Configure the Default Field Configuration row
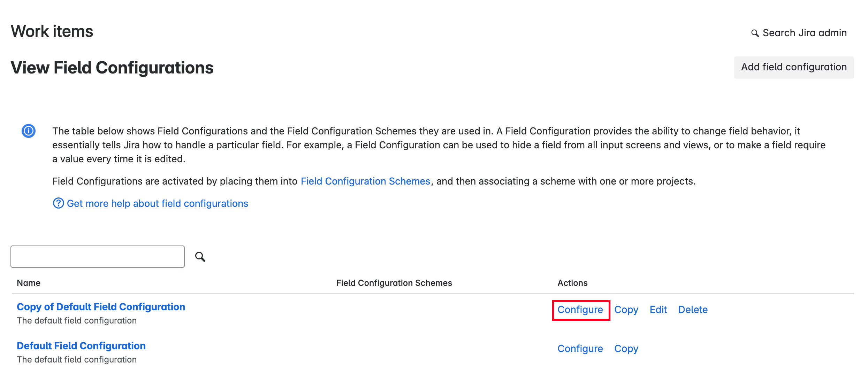Screen dimensions: 868x390 pyautogui.click(x=580, y=349)
